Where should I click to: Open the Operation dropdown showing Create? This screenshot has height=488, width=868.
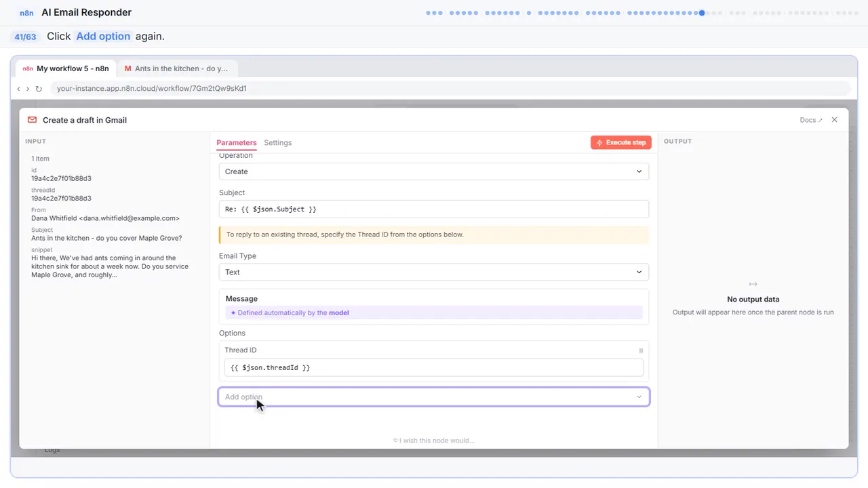pyautogui.click(x=434, y=171)
